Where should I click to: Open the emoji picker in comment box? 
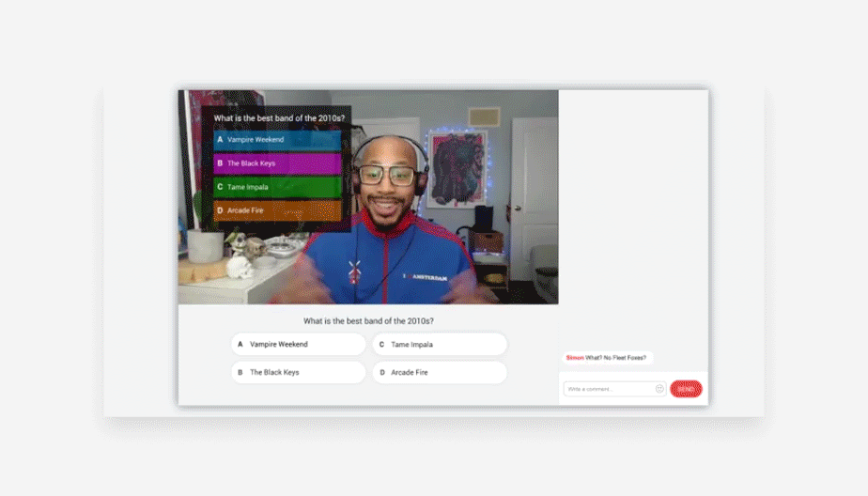click(659, 389)
